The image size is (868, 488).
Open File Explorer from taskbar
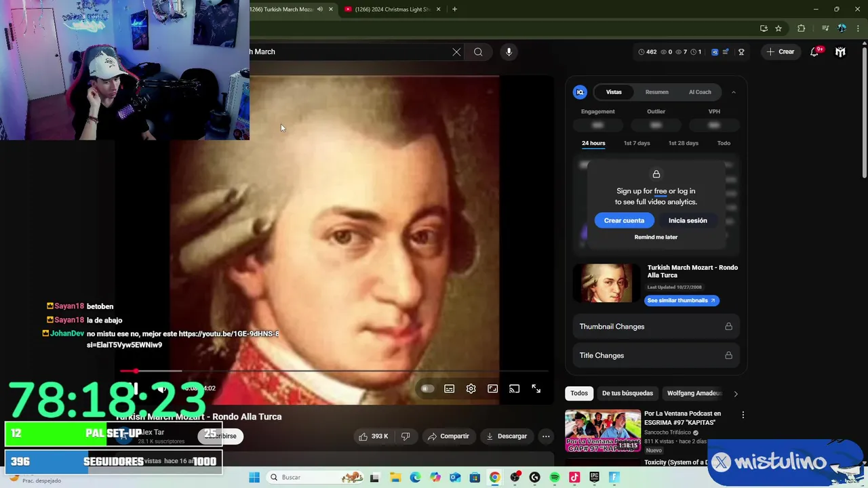pos(395,477)
